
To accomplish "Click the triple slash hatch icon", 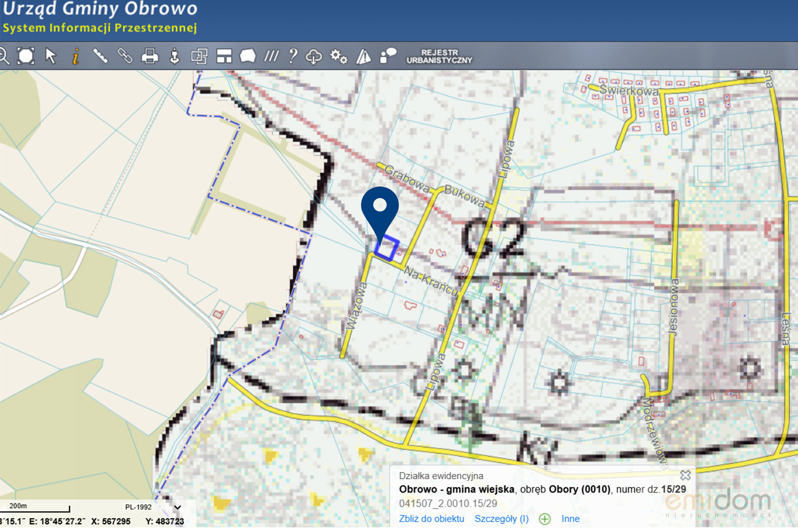I will pos(271,56).
